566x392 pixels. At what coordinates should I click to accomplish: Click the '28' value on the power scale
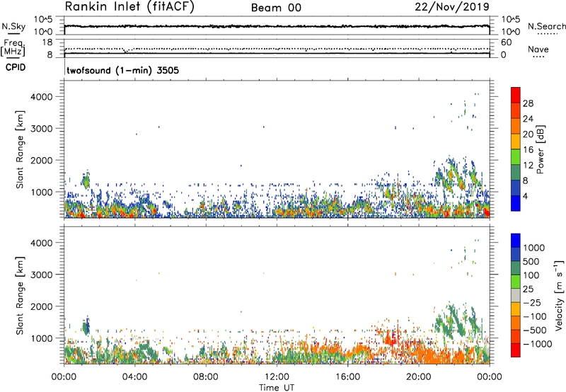pos(528,103)
